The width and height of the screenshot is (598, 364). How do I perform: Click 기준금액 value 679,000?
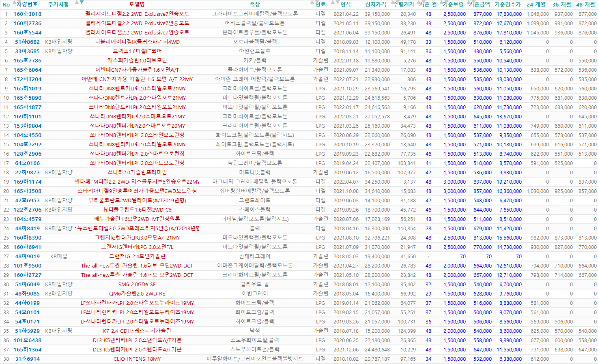pyautogui.click(x=482, y=228)
